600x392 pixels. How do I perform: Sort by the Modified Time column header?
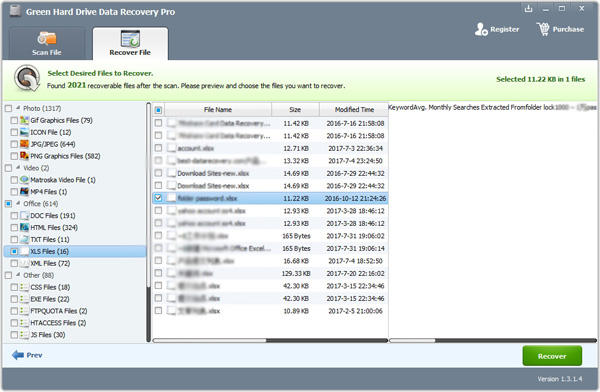tap(354, 110)
